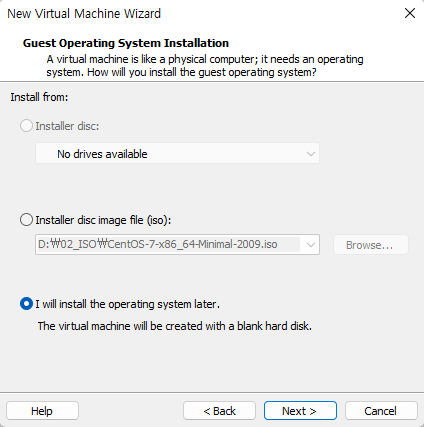Select the Installer disc radio button

26,126
